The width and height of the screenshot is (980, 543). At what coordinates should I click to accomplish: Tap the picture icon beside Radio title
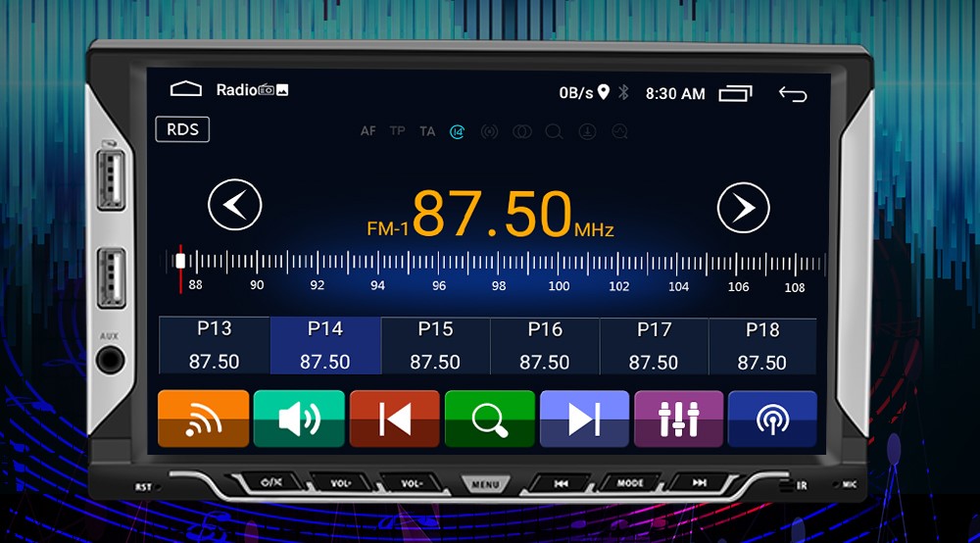pyautogui.click(x=282, y=90)
